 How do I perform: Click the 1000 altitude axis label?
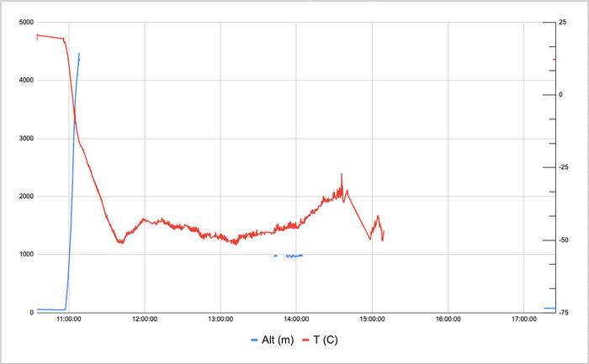pos(26,255)
